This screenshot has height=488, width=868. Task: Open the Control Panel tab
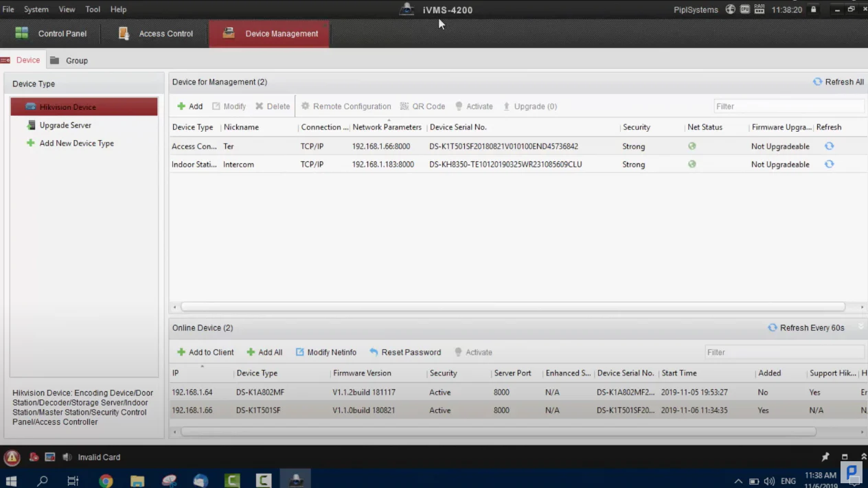coord(51,34)
